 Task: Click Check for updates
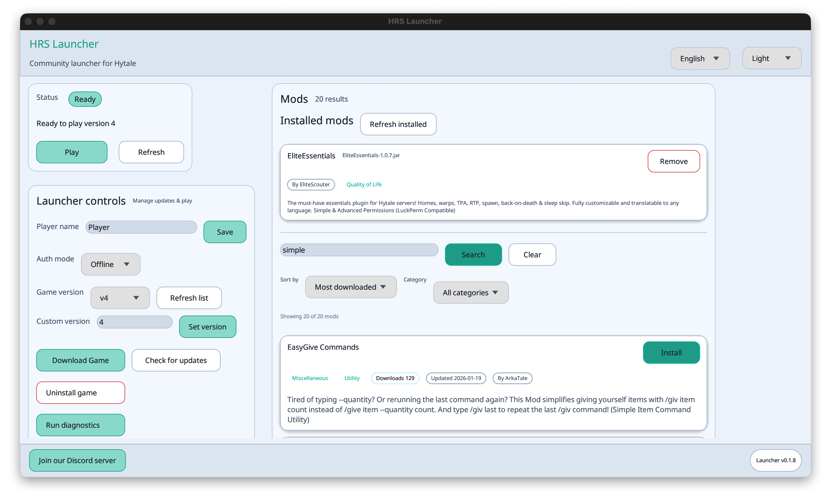(x=176, y=360)
